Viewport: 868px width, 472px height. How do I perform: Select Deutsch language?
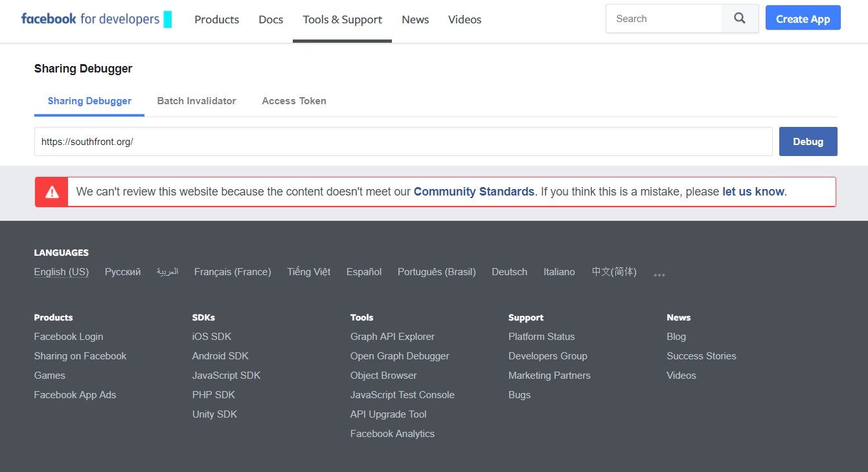pyautogui.click(x=509, y=272)
